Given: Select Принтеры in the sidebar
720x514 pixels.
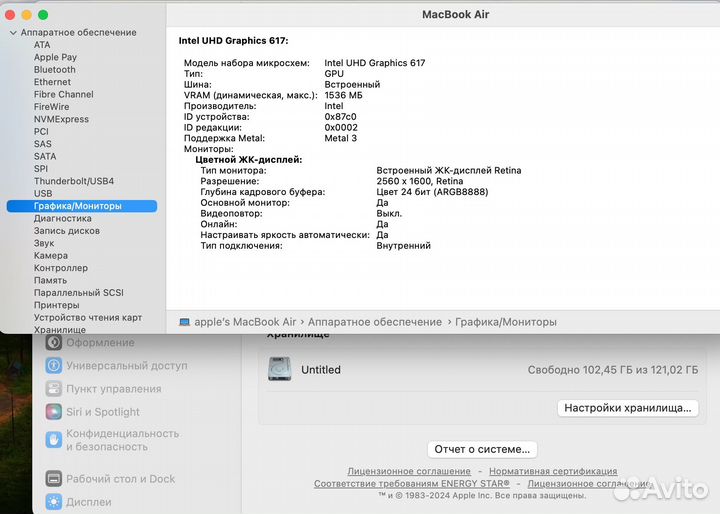Looking at the screenshot, I should [x=56, y=305].
